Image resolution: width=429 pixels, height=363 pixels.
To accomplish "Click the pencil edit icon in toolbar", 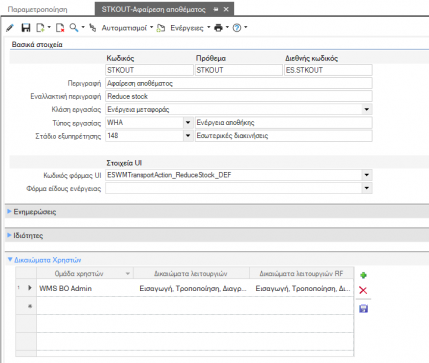I will pos(10,28).
